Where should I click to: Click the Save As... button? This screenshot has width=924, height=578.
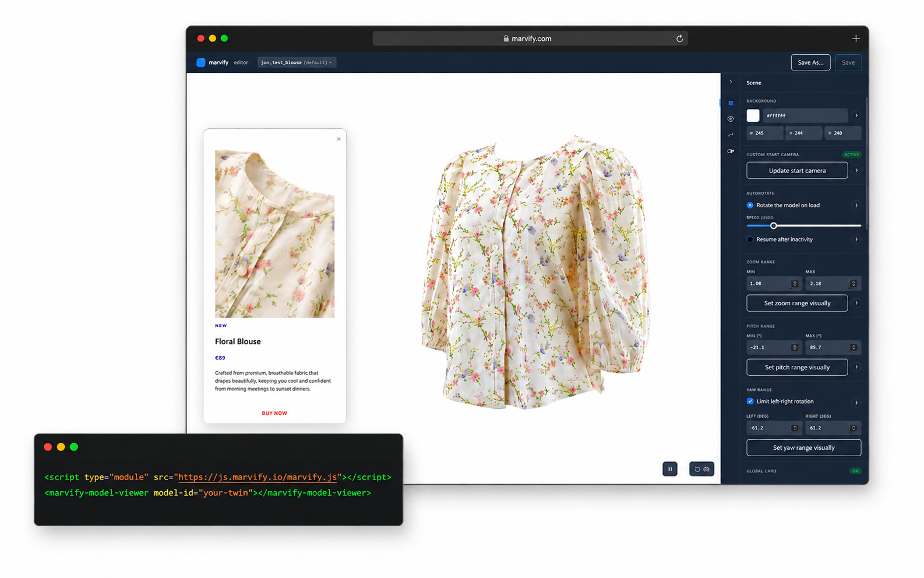[810, 62]
